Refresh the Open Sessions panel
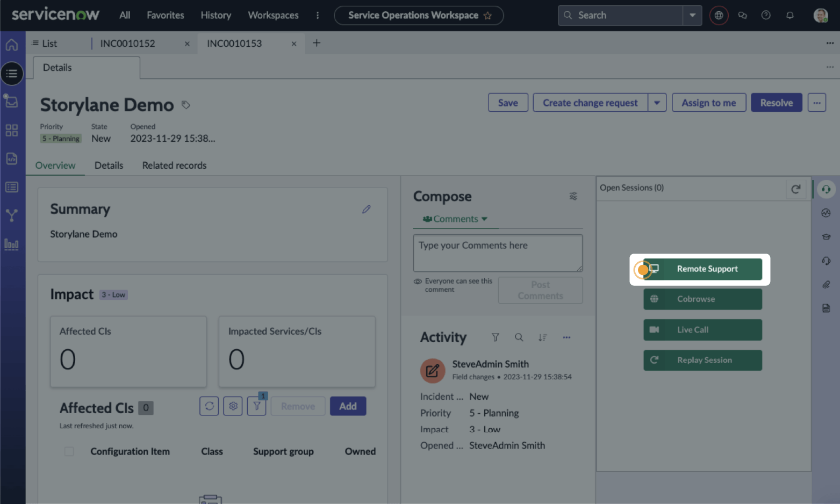The width and height of the screenshot is (840, 504). tap(796, 189)
